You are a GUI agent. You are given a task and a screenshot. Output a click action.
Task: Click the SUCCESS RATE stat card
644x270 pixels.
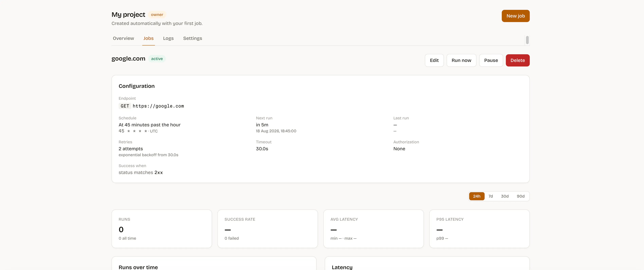coord(268,229)
